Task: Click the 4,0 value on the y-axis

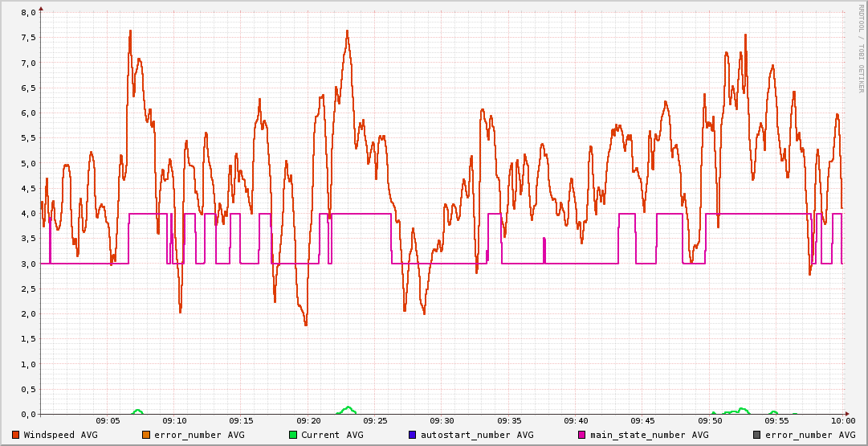Action: [x=28, y=214]
